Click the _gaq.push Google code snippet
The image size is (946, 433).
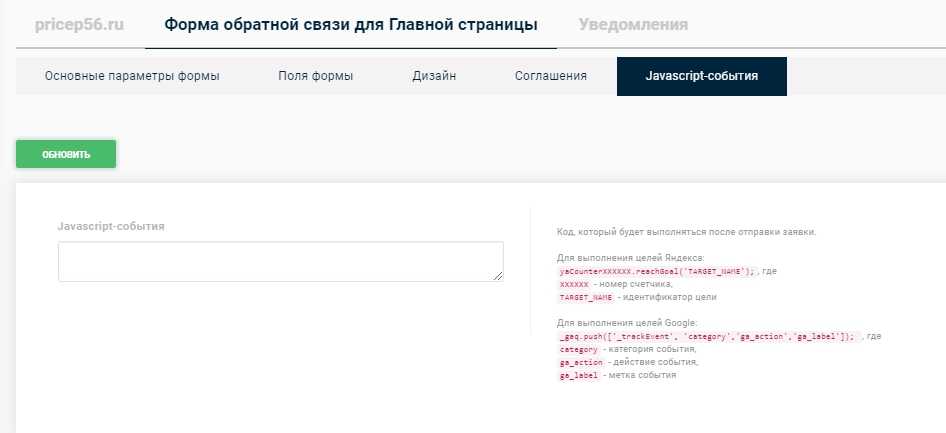[x=708, y=337]
